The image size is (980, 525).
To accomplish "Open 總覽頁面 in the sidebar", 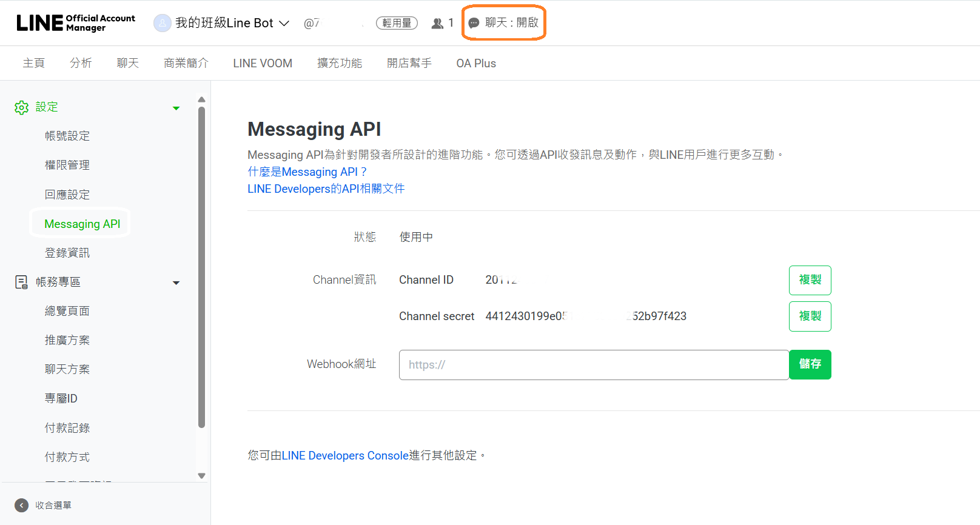I will click(x=67, y=311).
